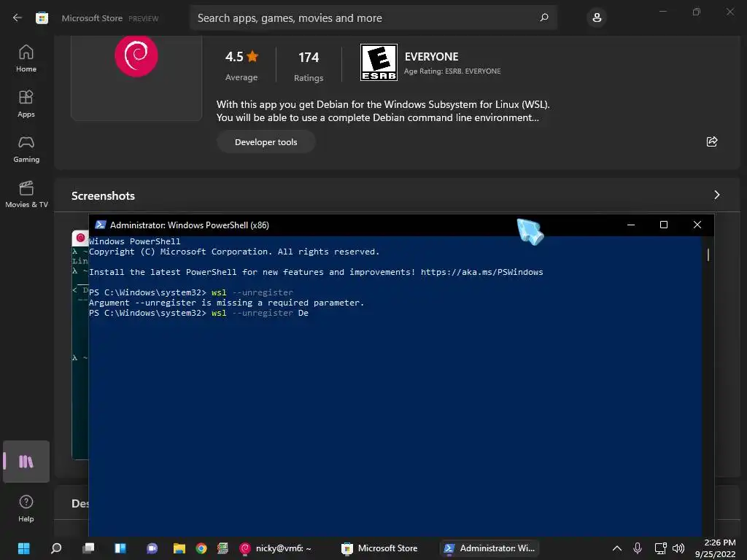
Task: Click the Screenshots heading
Action: coord(103,195)
